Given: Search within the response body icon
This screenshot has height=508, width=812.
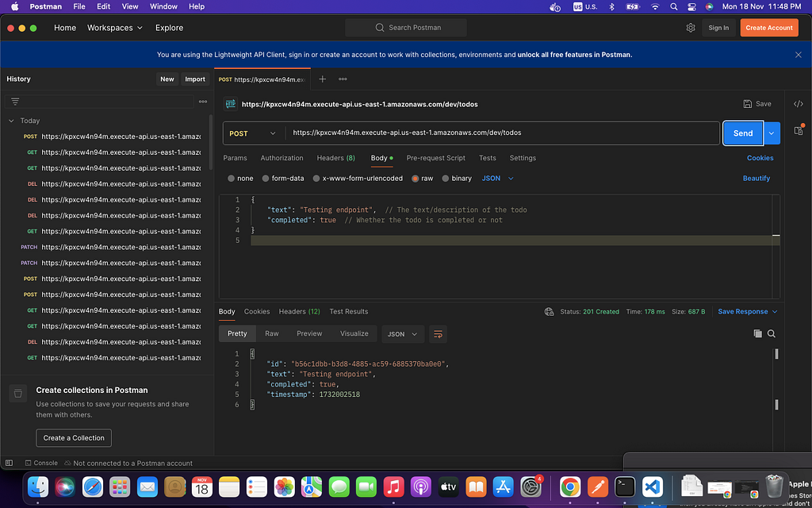Looking at the screenshot, I should [x=772, y=334].
